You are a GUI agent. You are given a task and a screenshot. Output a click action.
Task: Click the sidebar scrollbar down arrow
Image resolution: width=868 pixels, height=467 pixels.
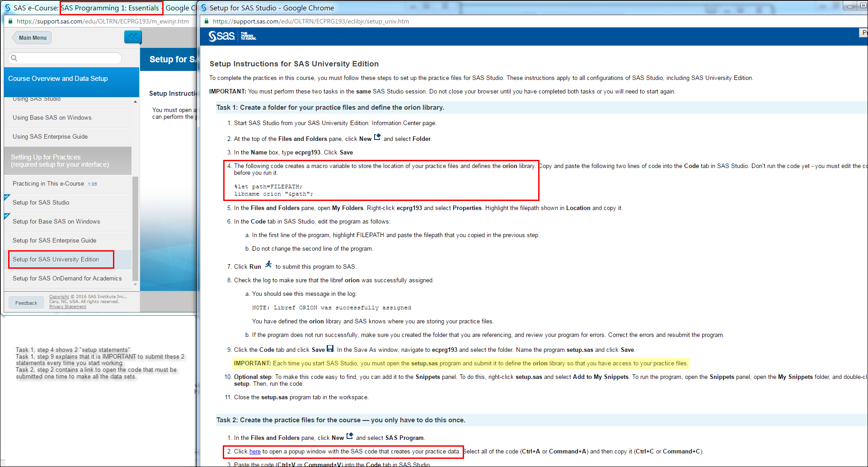click(x=136, y=285)
